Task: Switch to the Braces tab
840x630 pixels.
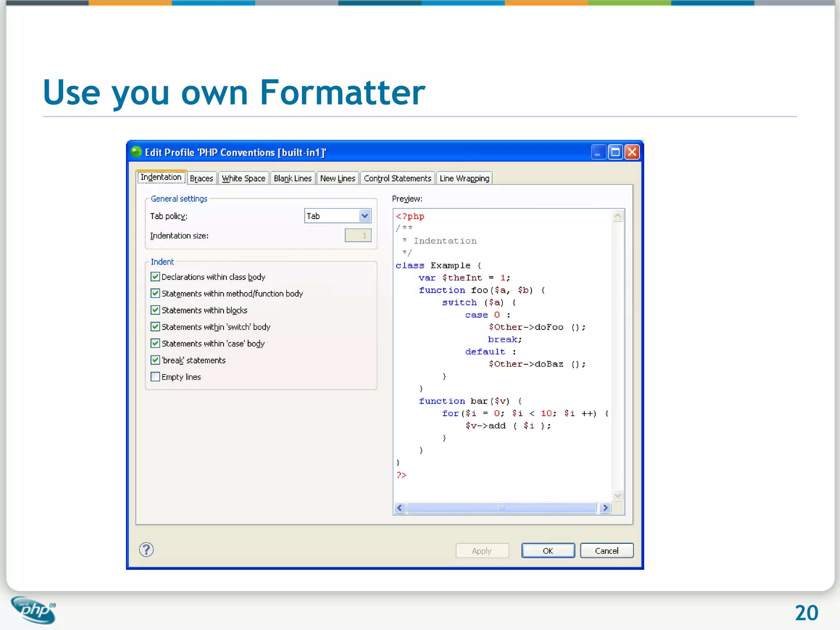Action: [x=201, y=178]
